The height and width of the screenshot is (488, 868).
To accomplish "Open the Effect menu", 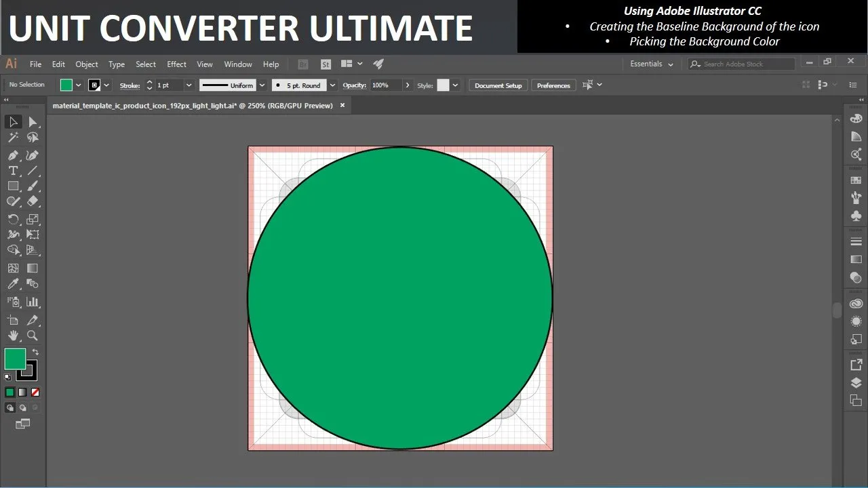I will pyautogui.click(x=176, y=64).
